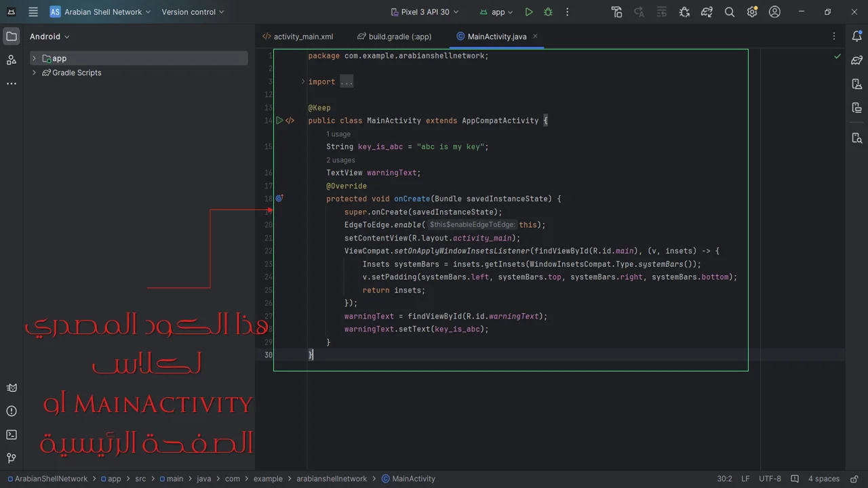Open the account profile icon
The width and height of the screenshot is (868, 488).
point(774,12)
